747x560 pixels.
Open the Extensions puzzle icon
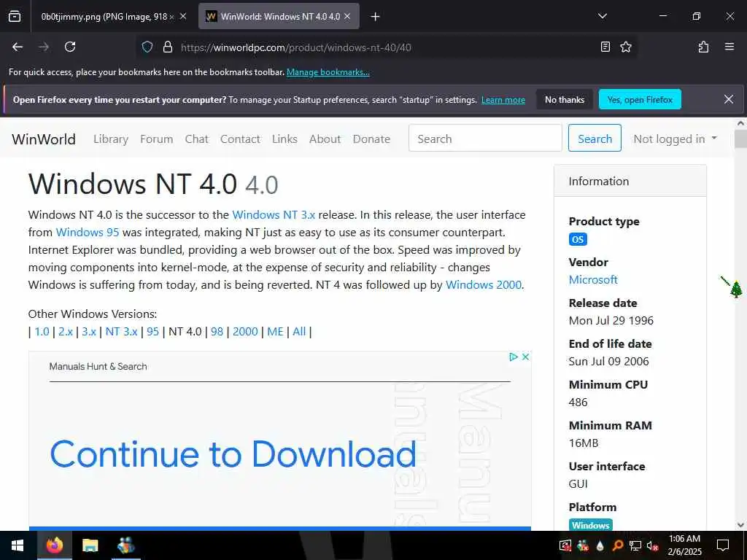pos(703,47)
